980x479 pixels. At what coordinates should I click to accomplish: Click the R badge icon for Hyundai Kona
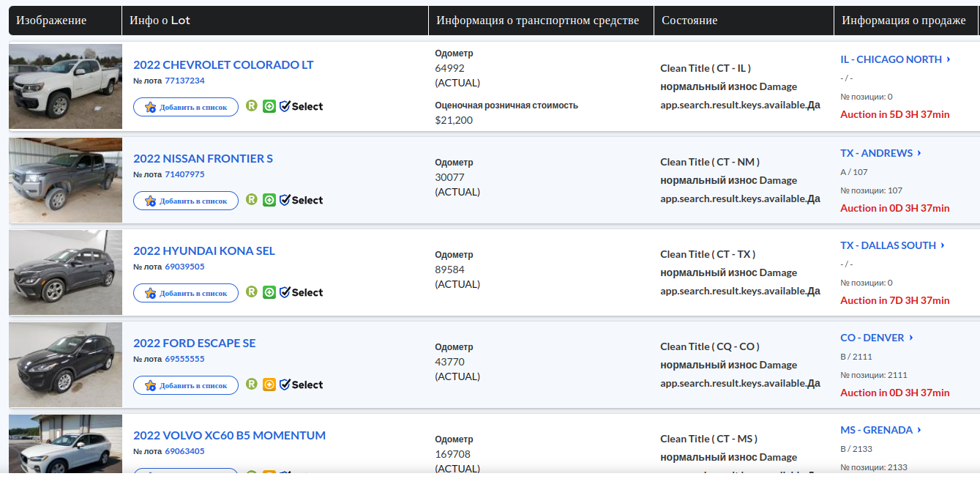252,292
